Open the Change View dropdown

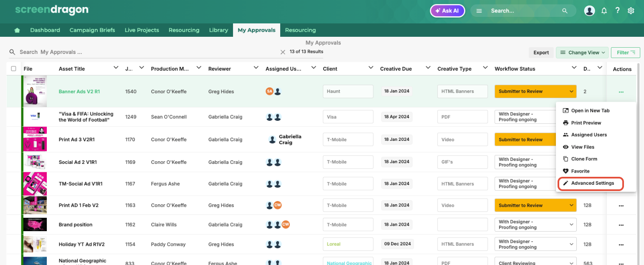(582, 52)
